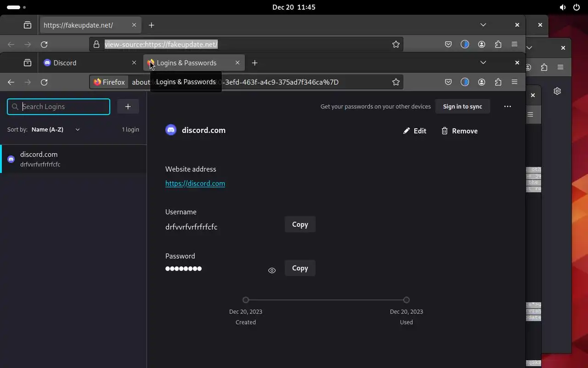Reload the Logins & Passwords page
This screenshot has width=588, height=368.
(44, 82)
